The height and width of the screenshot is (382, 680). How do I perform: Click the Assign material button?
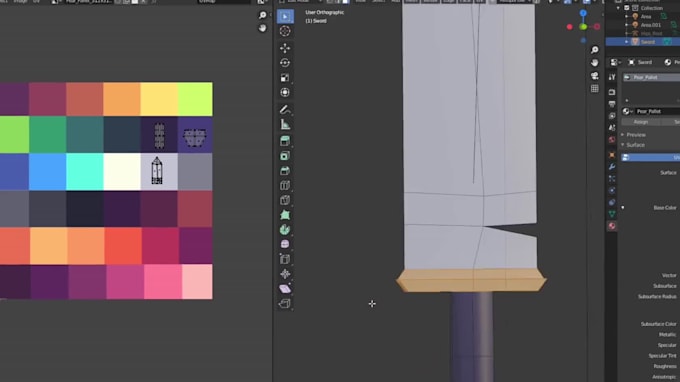click(641, 122)
